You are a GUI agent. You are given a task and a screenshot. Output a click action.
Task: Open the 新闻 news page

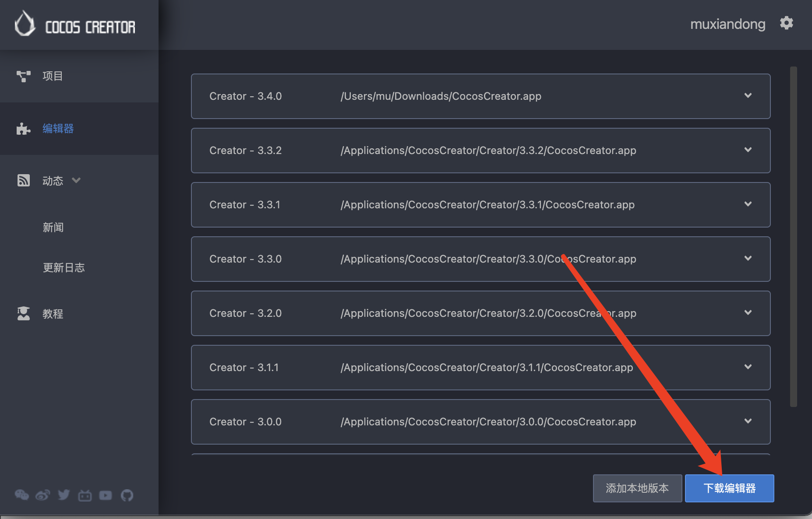click(x=53, y=227)
